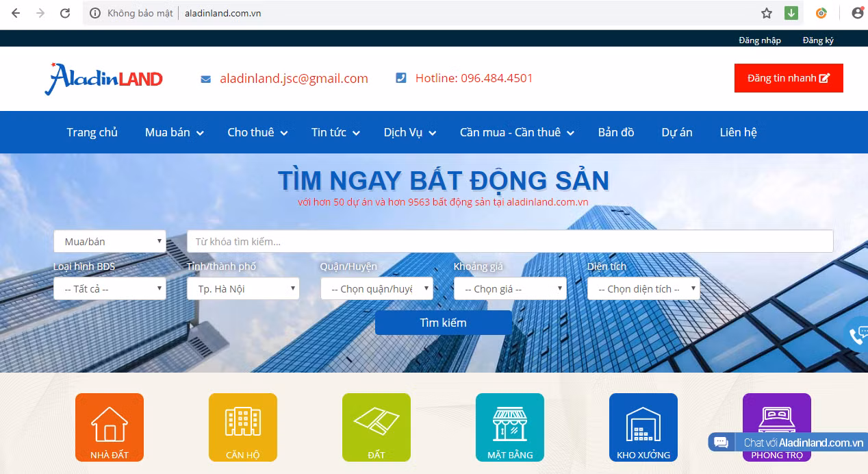Expand the Cho thuê menu
Viewport: 868px width, 474px height.
click(257, 132)
